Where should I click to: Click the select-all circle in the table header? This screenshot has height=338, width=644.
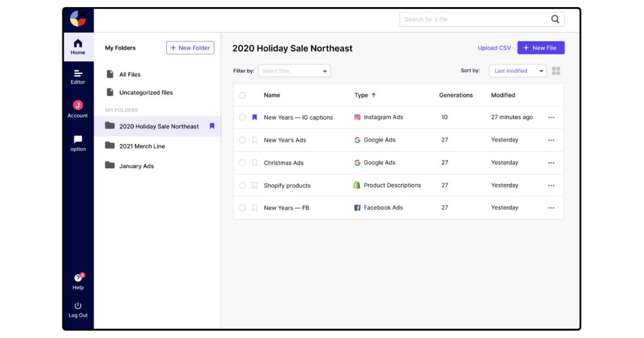point(242,95)
